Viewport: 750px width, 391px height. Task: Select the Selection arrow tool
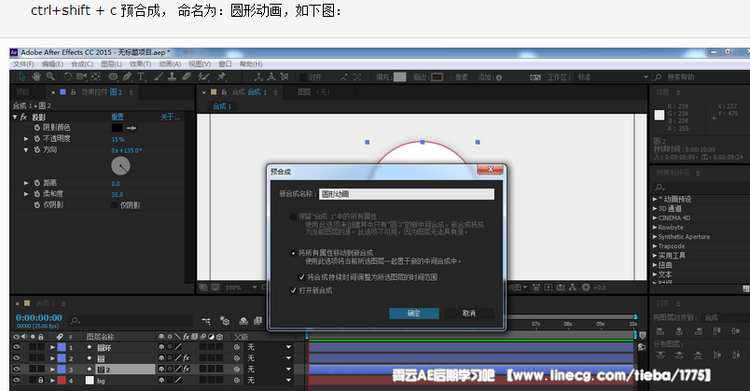(x=22, y=77)
